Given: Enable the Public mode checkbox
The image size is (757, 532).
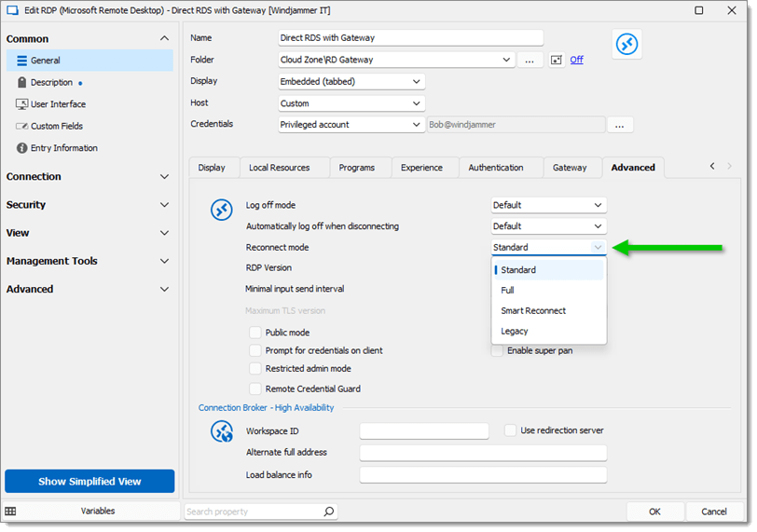Looking at the screenshot, I should coord(255,333).
